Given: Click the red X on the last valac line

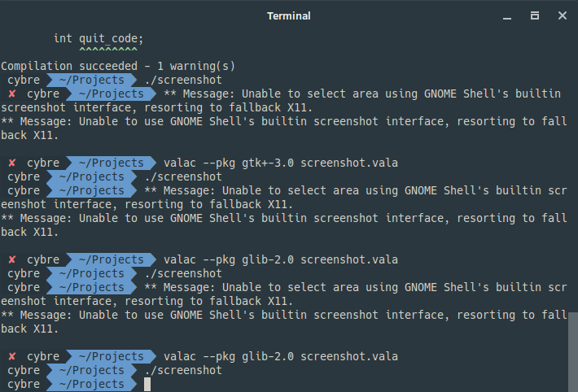Looking at the screenshot, I should coord(12,357).
